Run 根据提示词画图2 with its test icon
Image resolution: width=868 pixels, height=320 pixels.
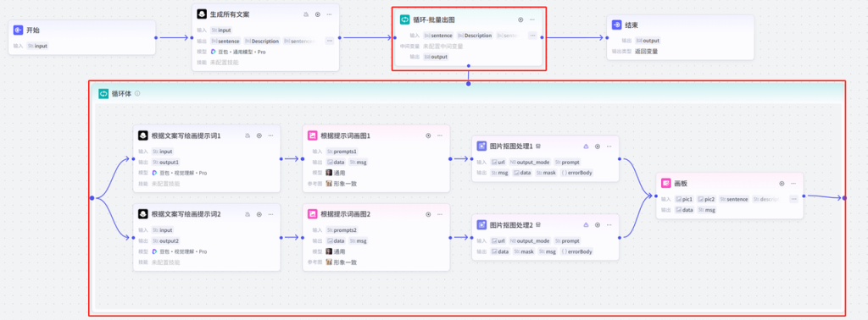click(x=428, y=214)
